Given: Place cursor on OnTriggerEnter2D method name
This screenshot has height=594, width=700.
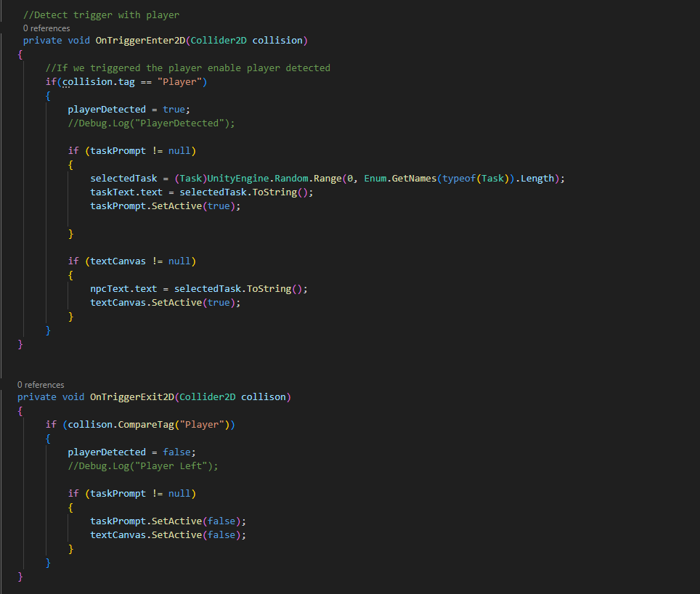Looking at the screenshot, I should pyautogui.click(x=140, y=40).
